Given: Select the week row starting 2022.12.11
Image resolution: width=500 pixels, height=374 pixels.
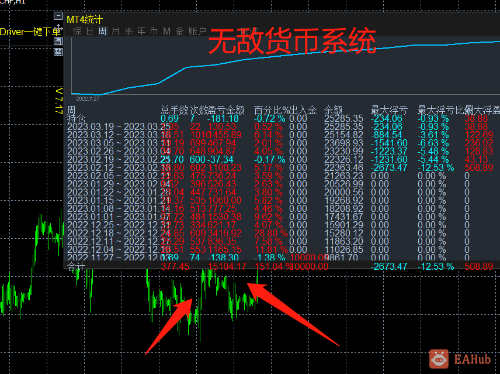Looking at the screenshot, I should click(282, 241).
